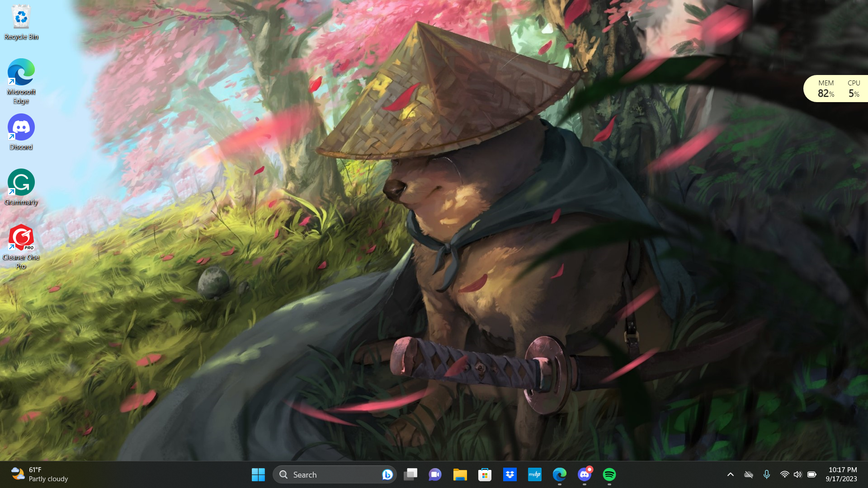Open the Wi-Fi network tray icon
Viewport: 868px width, 488px height.
(x=785, y=474)
